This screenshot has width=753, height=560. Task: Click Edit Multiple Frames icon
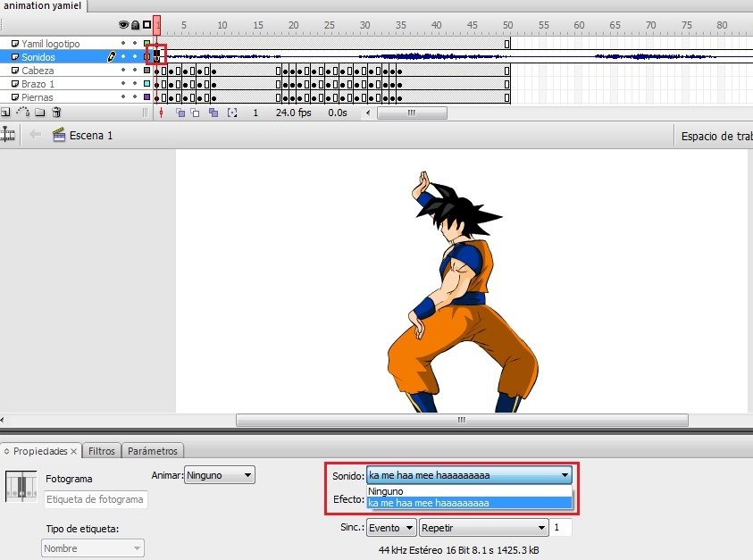(213, 113)
